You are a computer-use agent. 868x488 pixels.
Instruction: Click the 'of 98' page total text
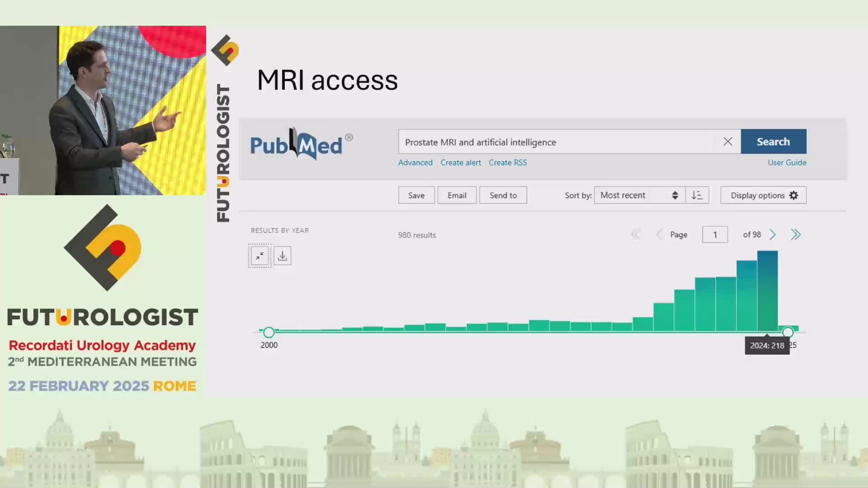click(752, 235)
